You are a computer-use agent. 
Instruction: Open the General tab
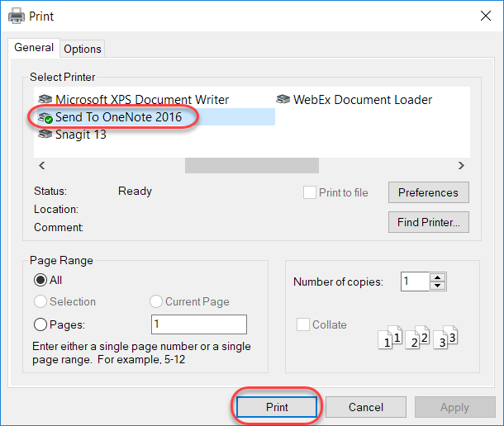click(34, 48)
